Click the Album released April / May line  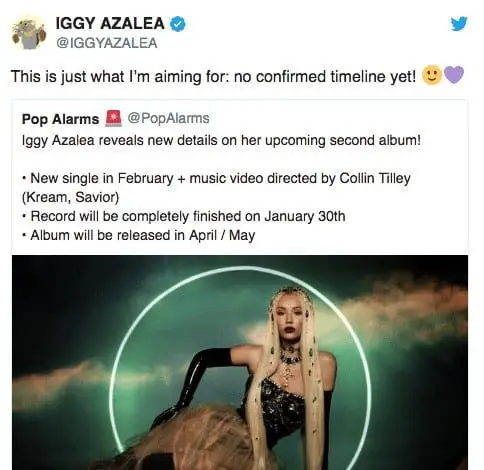[x=138, y=235]
